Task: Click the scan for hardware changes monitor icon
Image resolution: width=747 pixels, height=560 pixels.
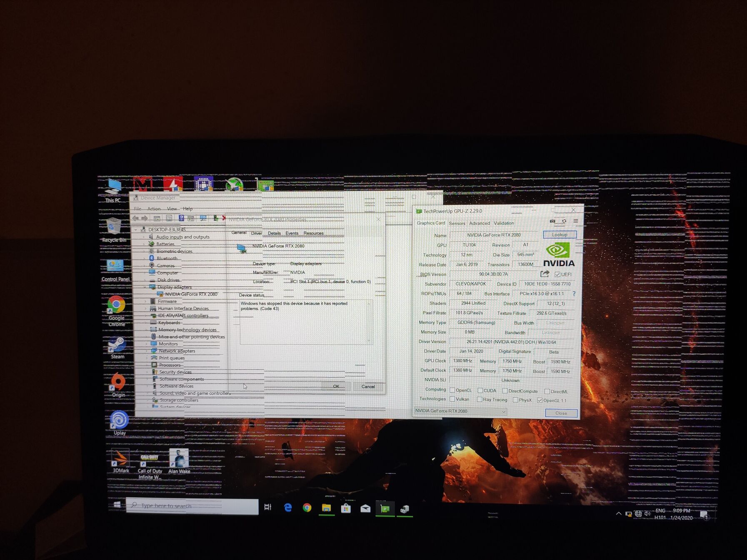Action: [x=203, y=218]
